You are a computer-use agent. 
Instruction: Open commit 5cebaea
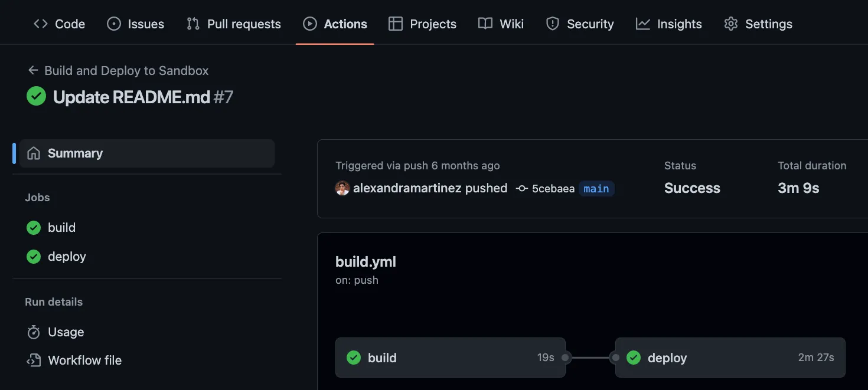553,189
